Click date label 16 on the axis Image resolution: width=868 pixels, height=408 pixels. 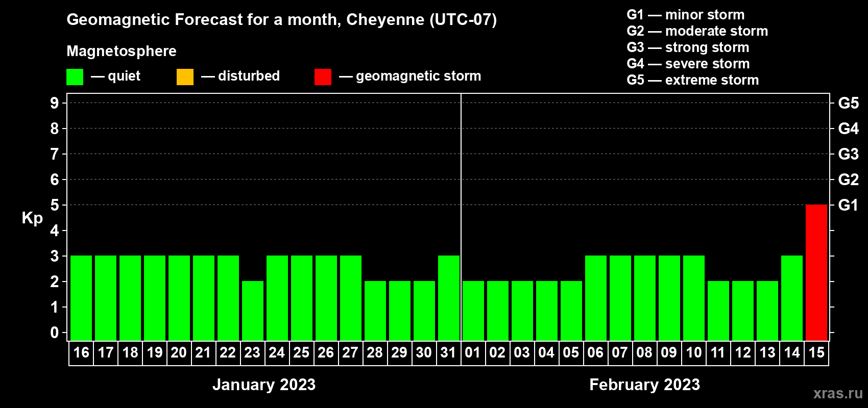coord(81,352)
